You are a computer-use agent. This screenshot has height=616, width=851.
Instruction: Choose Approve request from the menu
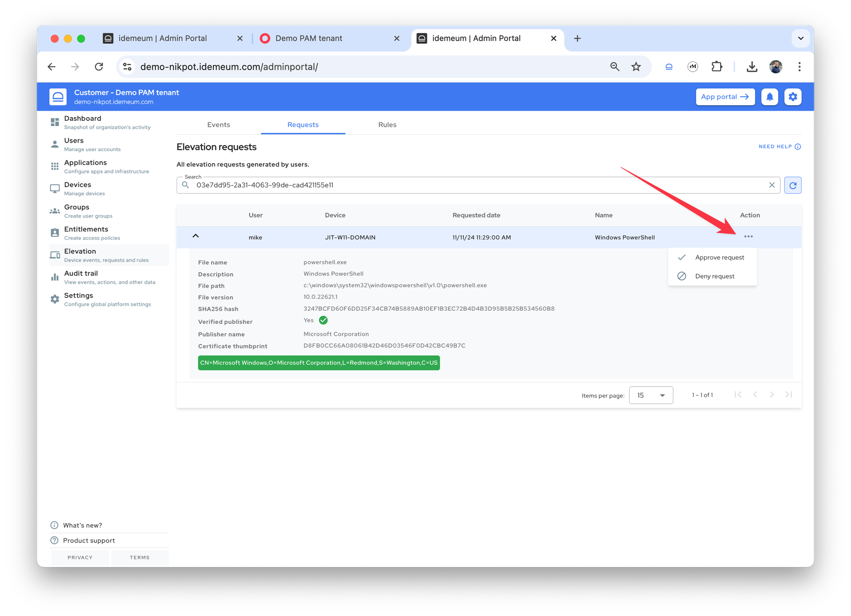click(x=712, y=257)
